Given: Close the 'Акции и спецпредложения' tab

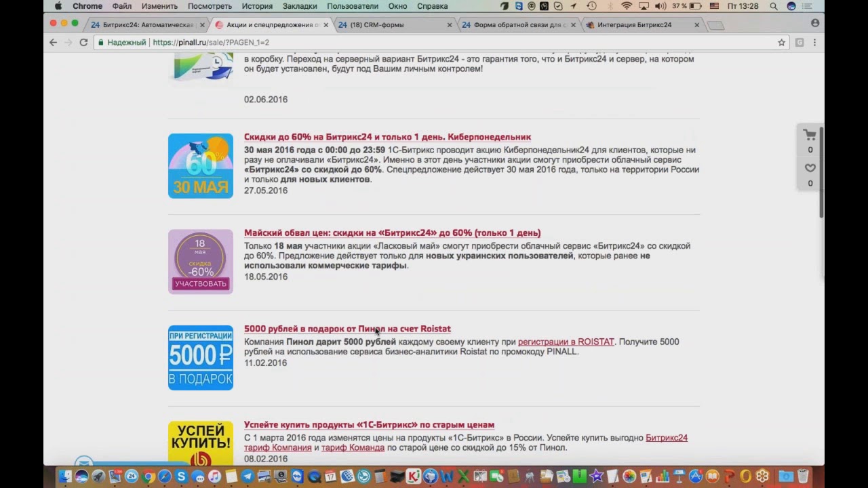Looking at the screenshot, I should (326, 25).
